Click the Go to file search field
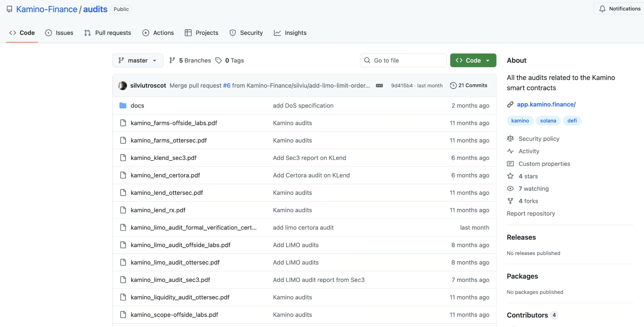The height and width of the screenshot is (327, 644). (403, 60)
